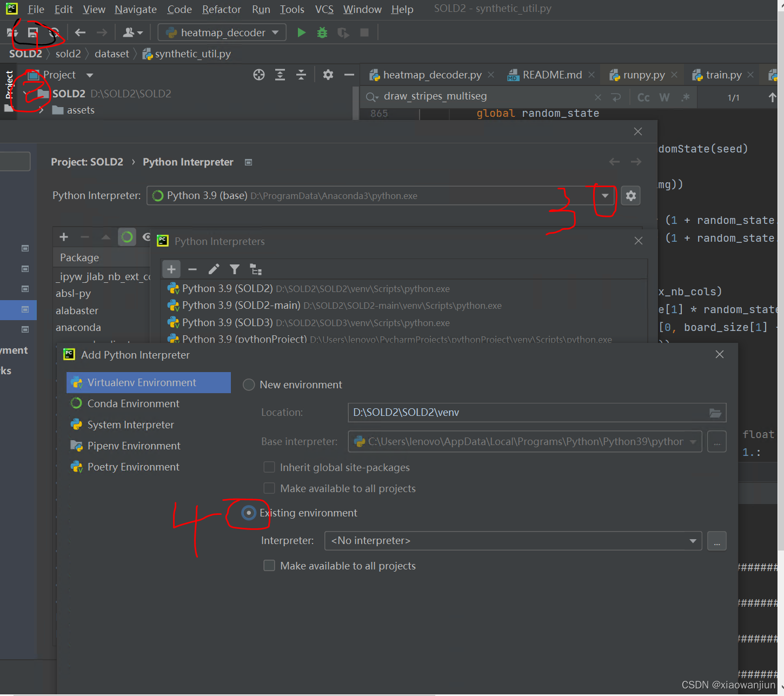This screenshot has height=696, width=784.
Task: Click the edit pencil icon in Python Interpreters
Action: click(214, 269)
